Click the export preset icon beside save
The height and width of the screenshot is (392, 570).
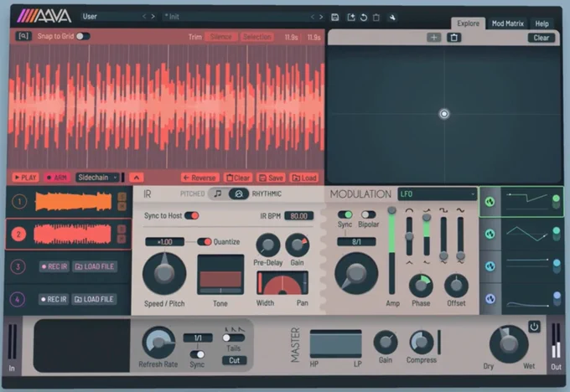tap(350, 17)
